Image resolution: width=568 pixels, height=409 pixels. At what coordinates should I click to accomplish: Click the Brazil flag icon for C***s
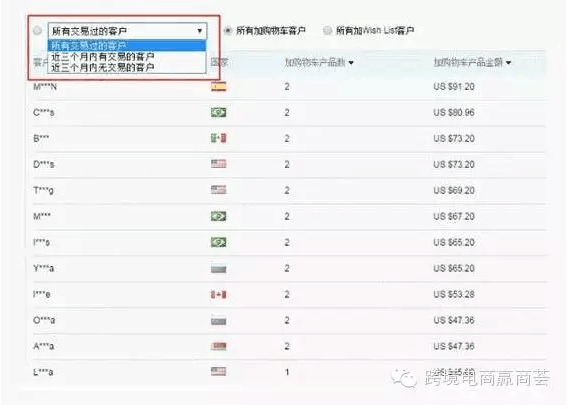click(x=218, y=113)
